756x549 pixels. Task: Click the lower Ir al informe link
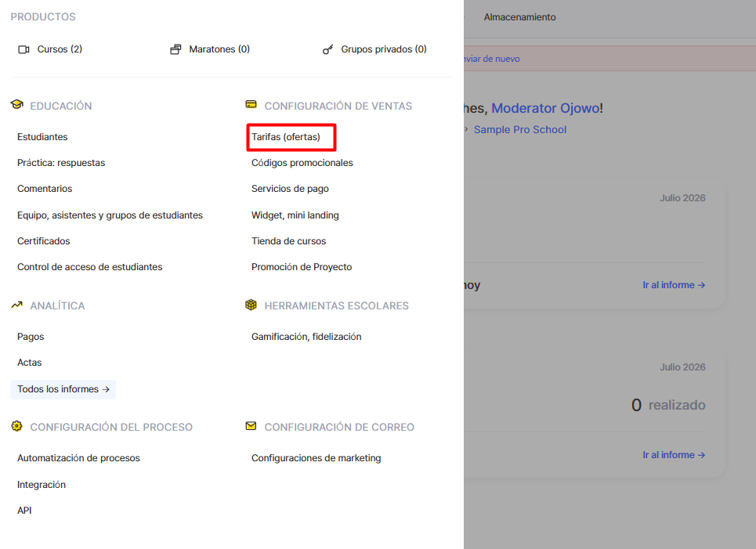[674, 455]
